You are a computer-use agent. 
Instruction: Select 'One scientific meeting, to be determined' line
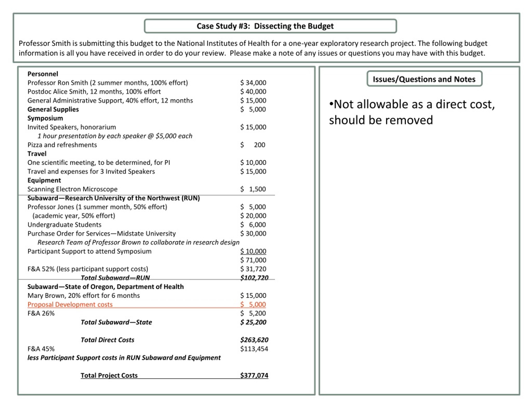(99, 163)
